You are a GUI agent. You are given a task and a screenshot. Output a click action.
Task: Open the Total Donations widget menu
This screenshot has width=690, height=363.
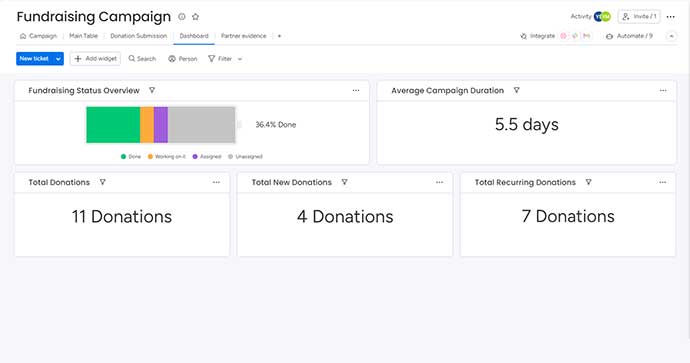point(216,182)
